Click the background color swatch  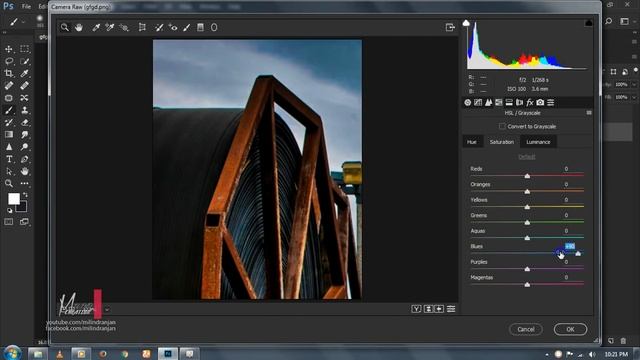click(x=22, y=207)
